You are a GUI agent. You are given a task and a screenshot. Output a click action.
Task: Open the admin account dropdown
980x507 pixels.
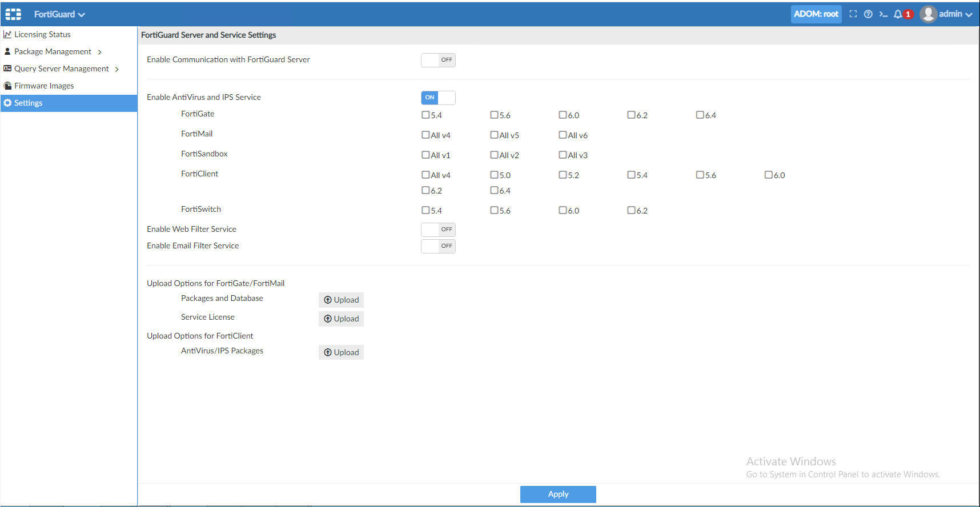point(955,14)
